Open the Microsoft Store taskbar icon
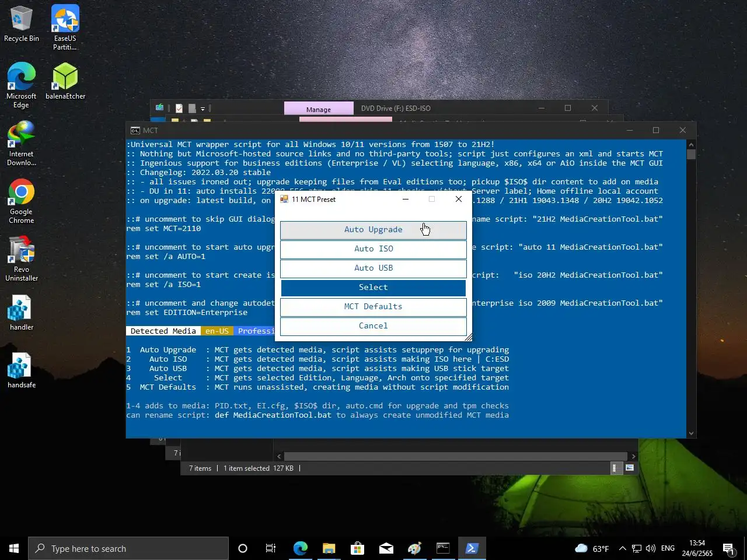This screenshot has height=560, width=747. click(x=357, y=548)
